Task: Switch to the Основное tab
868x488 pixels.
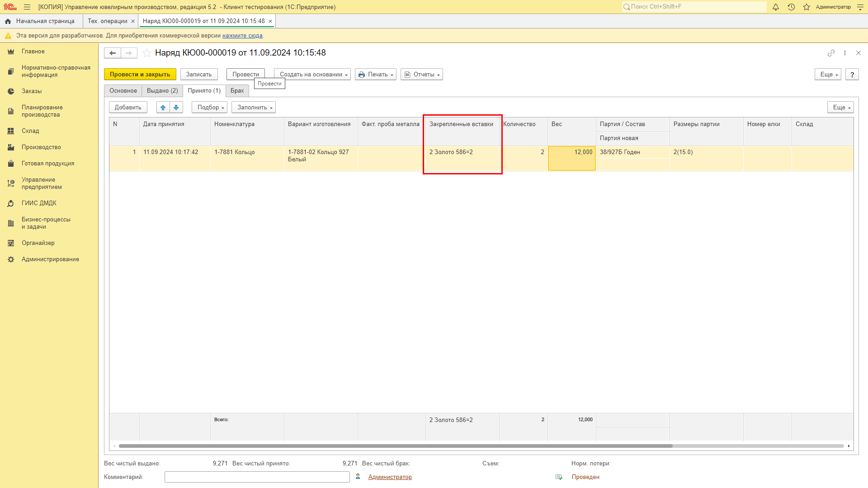Action: click(x=123, y=91)
